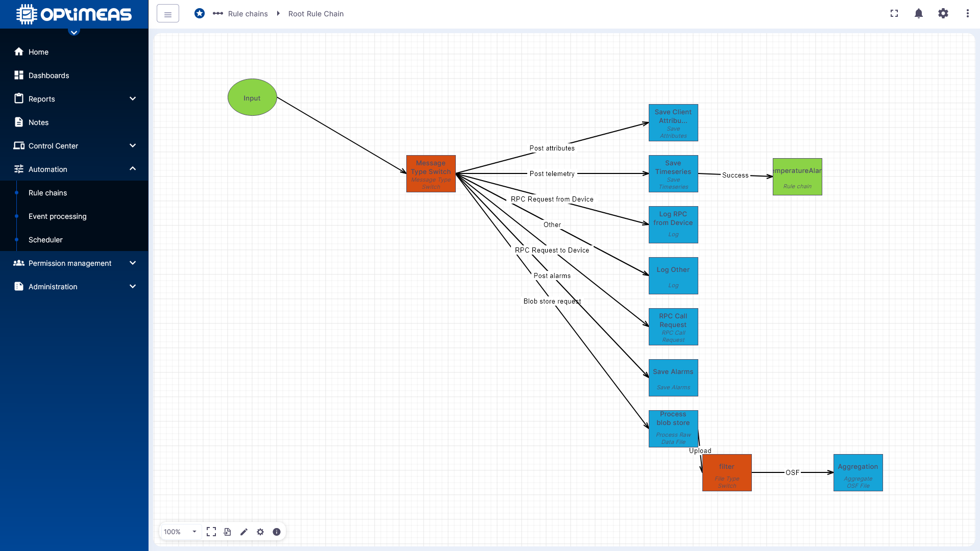The image size is (980, 551).
Task: Click the gear icon in bottom toolbar
Action: coord(260,532)
